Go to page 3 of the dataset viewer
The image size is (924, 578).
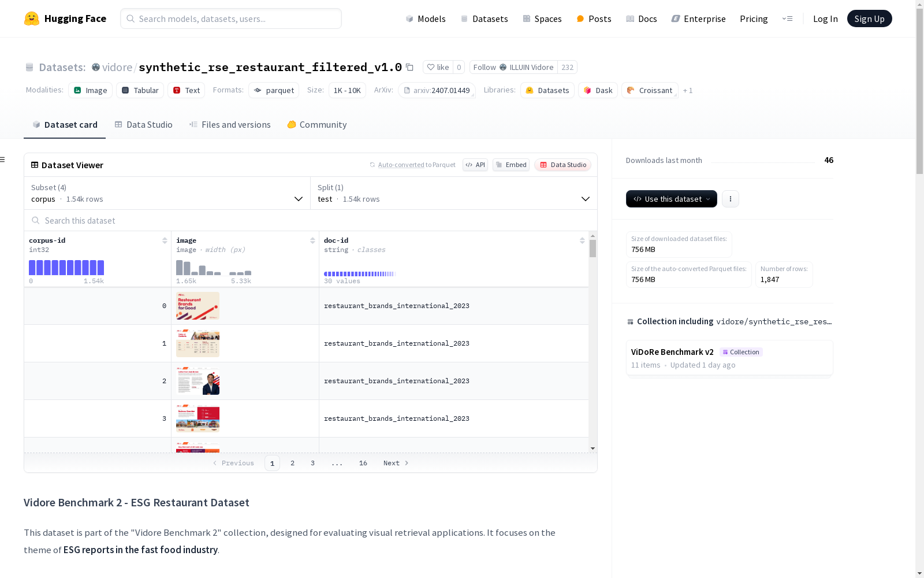point(313,463)
